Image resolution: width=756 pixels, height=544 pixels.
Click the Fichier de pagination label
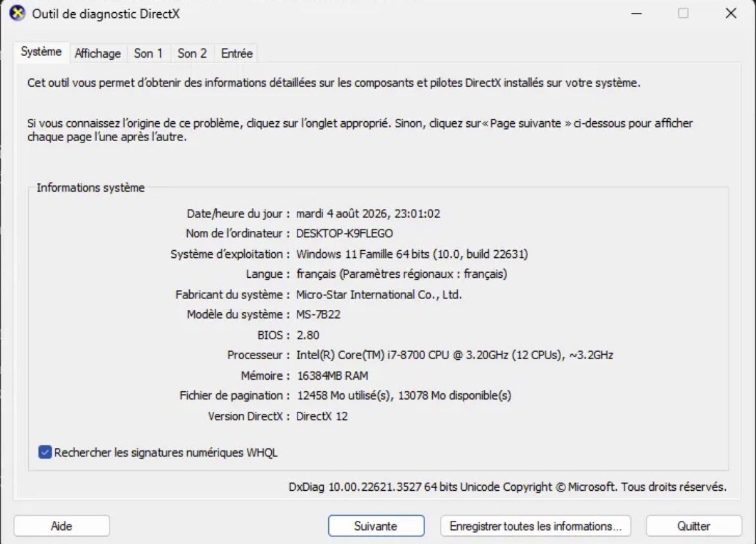pyautogui.click(x=234, y=395)
